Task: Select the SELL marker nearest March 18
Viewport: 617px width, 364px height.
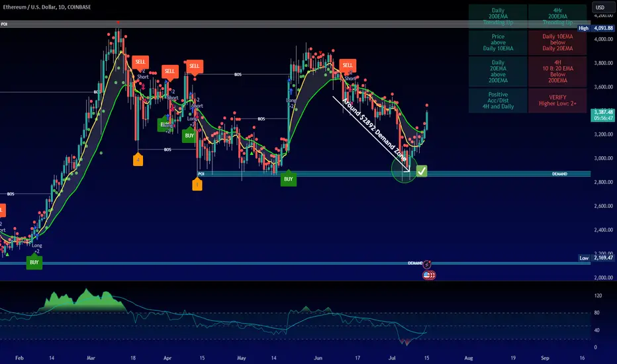Action: pyautogui.click(x=140, y=62)
